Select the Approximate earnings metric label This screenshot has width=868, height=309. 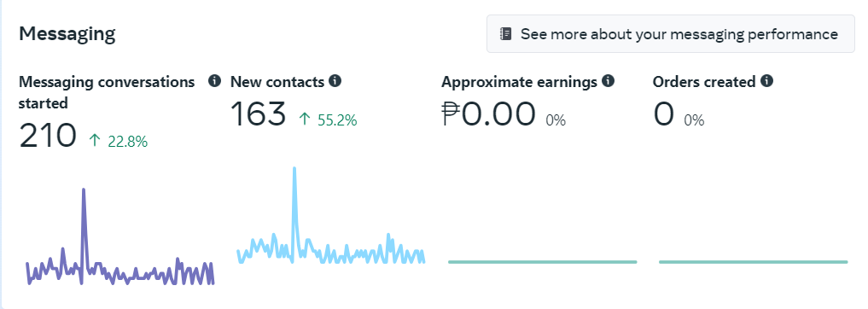pos(519,82)
